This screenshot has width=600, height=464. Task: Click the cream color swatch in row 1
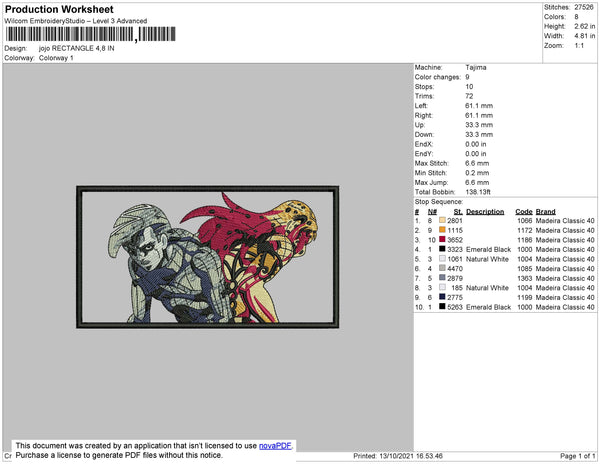click(x=442, y=220)
